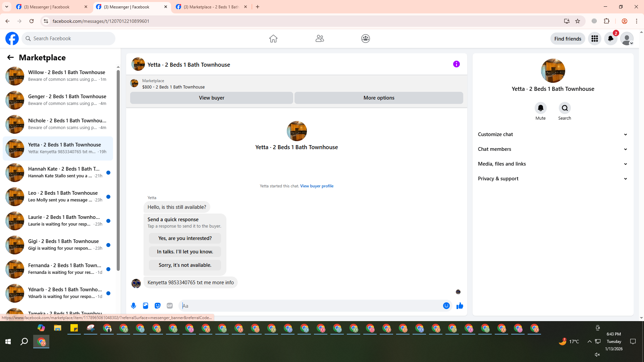
Task: Click the View buyer button
Action: (x=211, y=98)
